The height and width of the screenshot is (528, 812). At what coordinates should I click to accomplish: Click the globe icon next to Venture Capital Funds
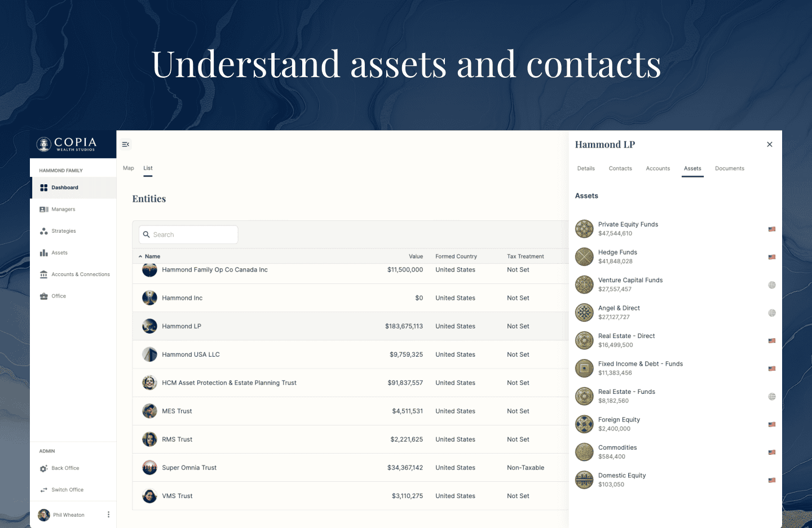[771, 285]
